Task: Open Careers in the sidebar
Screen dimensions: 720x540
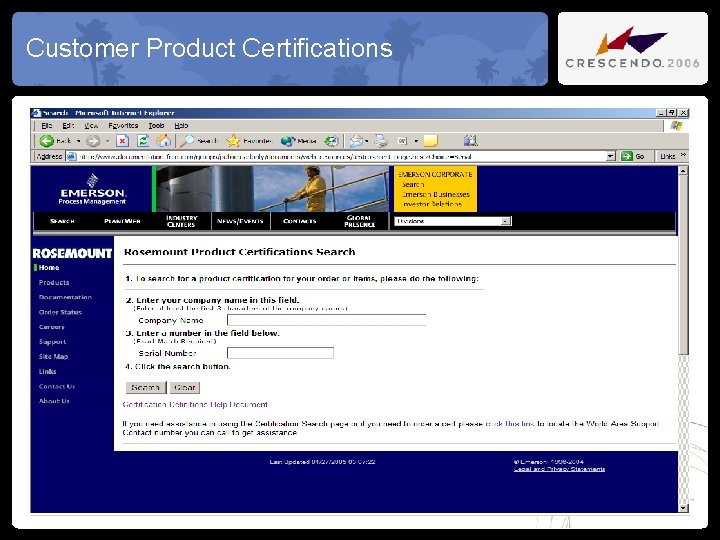Action: coord(51,327)
